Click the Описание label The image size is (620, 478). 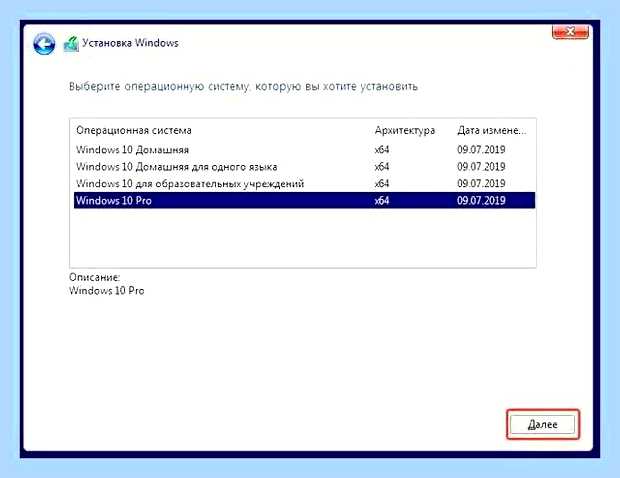[x=95, y=277]
